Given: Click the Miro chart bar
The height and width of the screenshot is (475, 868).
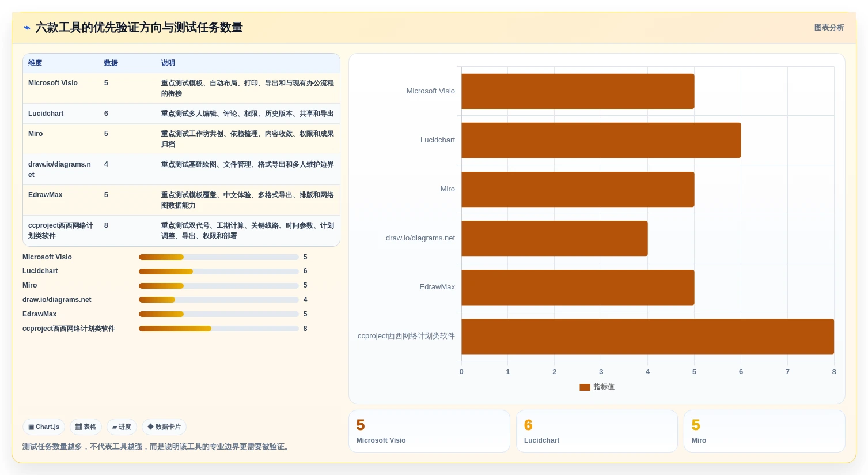Looking at the screenshot, I should 578,189.
